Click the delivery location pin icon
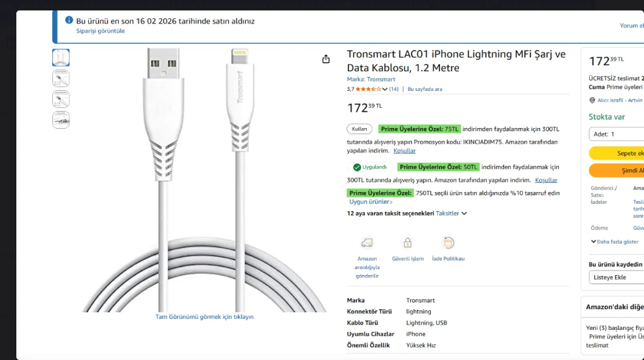 592,101
